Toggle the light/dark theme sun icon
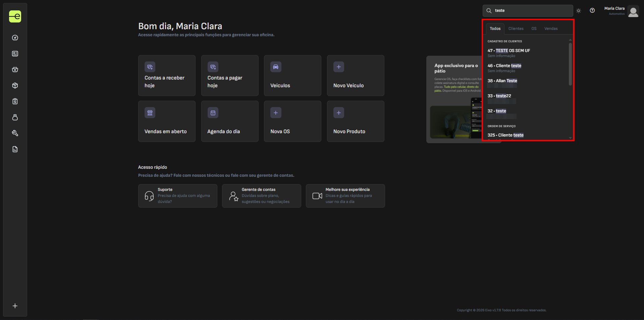The height and width of the screenshot is (320, 644). click(x=579, y=11)
